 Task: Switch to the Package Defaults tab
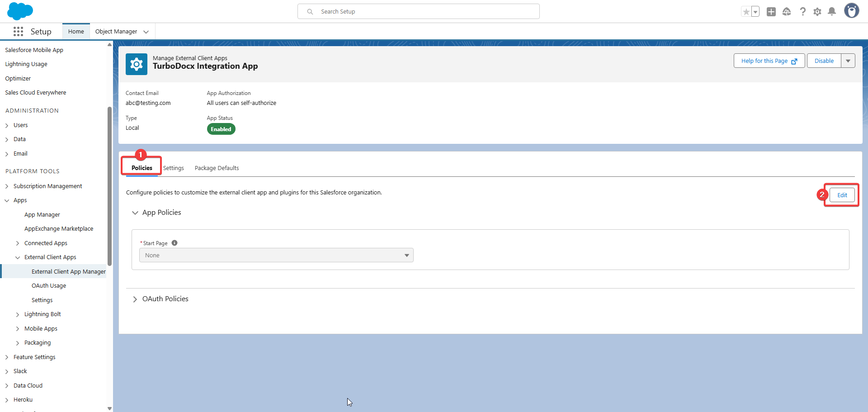[x=217, y=168]
